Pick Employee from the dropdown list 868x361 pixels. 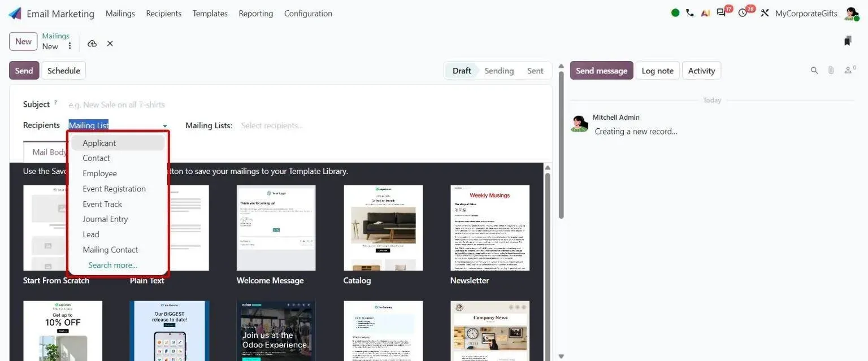118,173
